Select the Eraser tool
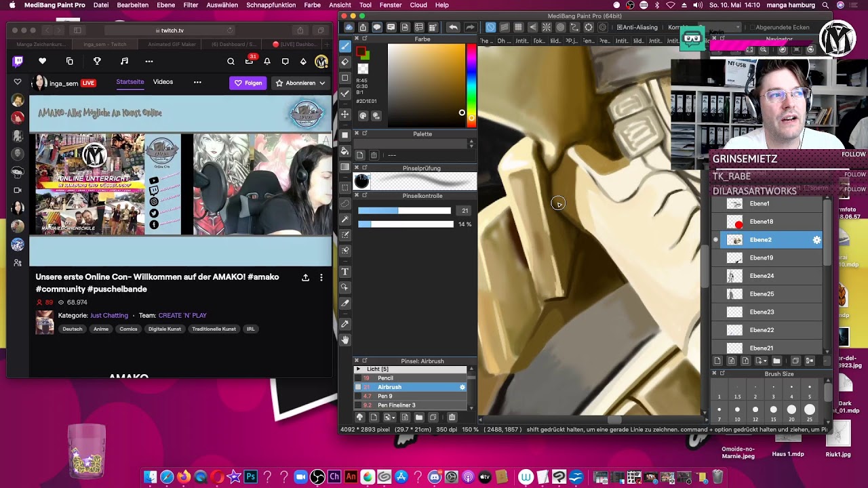The image size is (868, 488). (345, 62)
